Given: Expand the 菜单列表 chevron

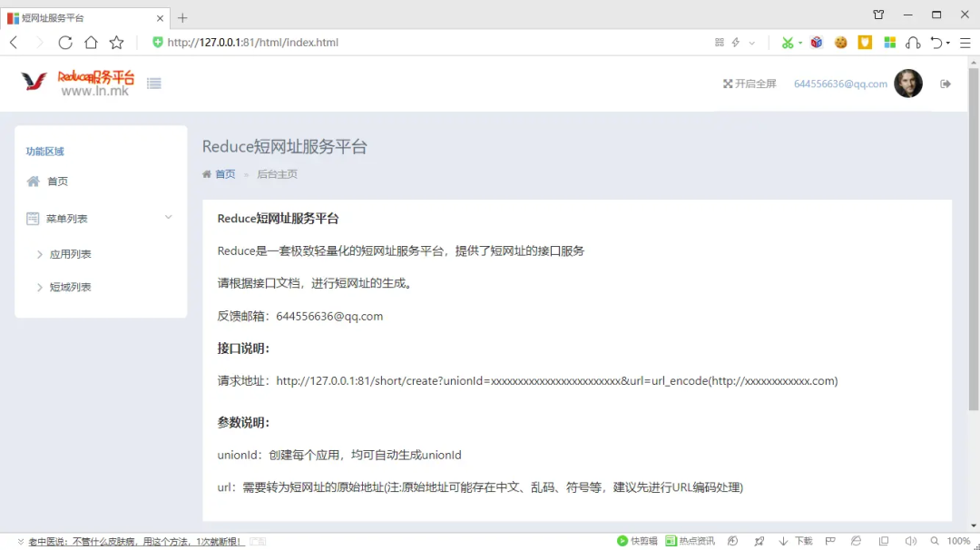Looking at the screenshot, I should click(168, 218).
